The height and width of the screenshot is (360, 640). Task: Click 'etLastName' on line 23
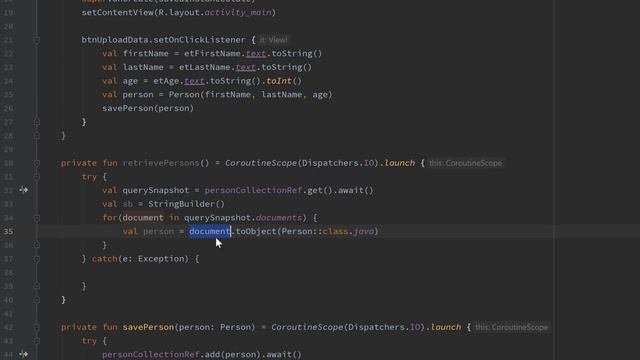[x=204, y=67]
